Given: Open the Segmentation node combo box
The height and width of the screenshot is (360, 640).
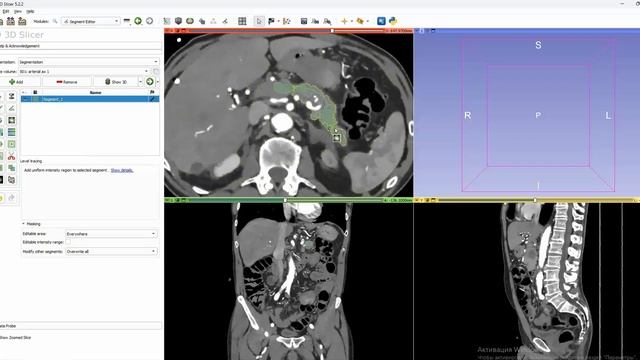Looking at the screenshot, I should click(89, 62).
